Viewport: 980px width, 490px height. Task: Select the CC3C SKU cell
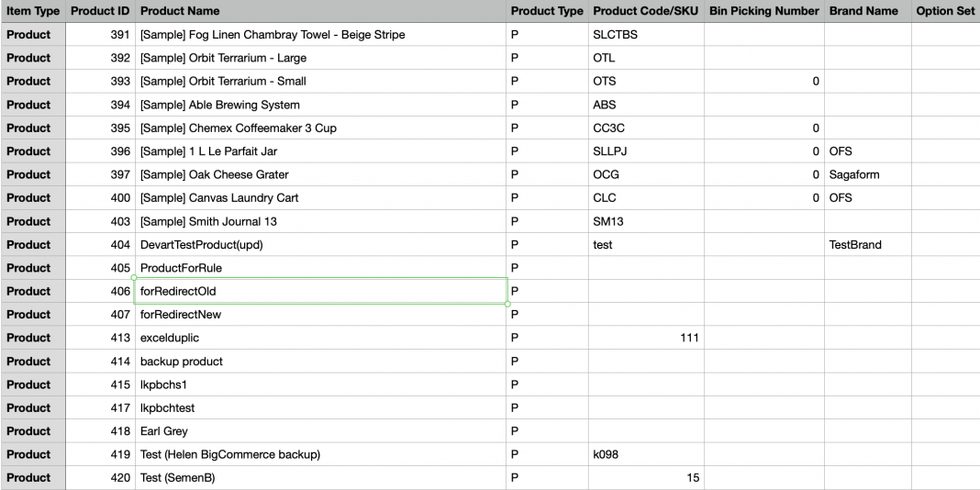646,128
